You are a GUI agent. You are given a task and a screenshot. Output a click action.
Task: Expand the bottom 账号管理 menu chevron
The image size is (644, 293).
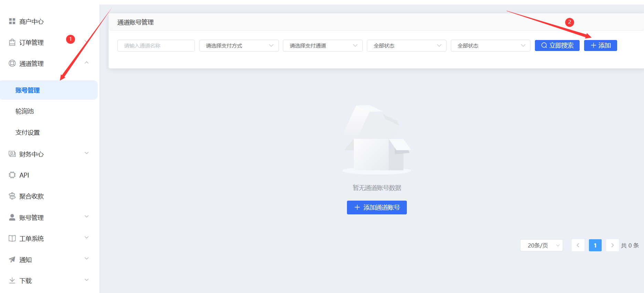click(x=87, y=216)
